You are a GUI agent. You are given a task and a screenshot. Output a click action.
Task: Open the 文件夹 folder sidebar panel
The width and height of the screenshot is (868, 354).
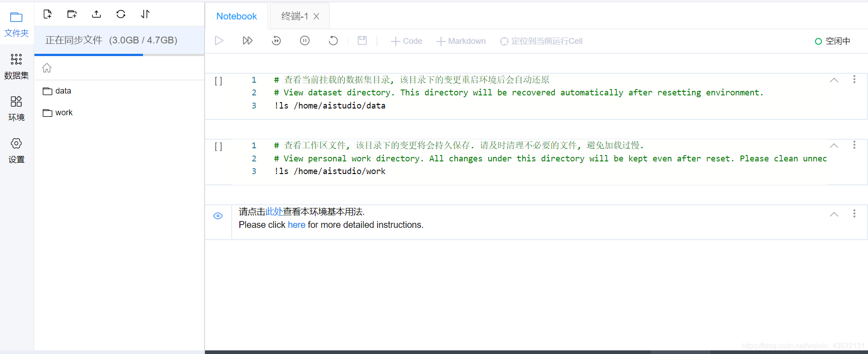(x=16, y=24)
